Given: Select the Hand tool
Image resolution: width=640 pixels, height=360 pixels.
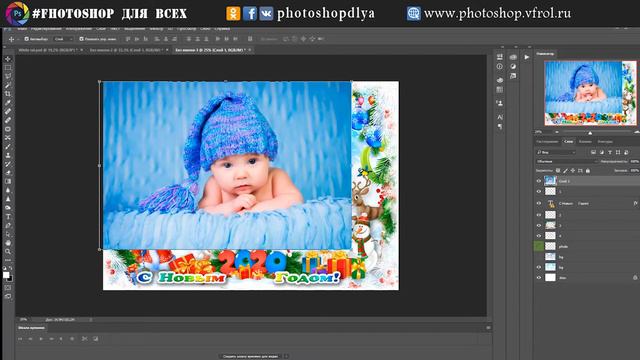Looking at the screenshot, I should point(8,243).
